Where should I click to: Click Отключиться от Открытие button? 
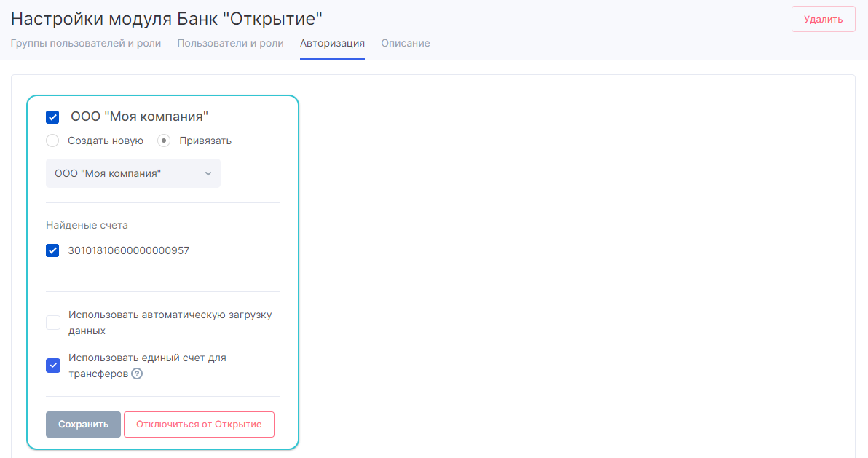click(x=199, y=425)
